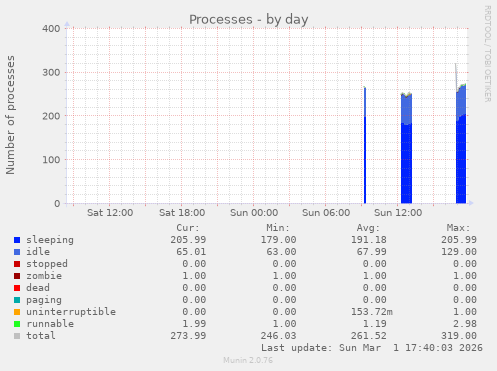Click sleeping average value 191.18
This screenshot has height=371, width=497.
coord(369,240)
